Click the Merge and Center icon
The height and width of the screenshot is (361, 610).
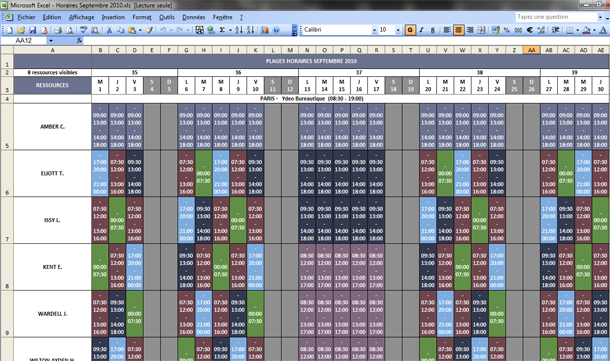[481, 30]
